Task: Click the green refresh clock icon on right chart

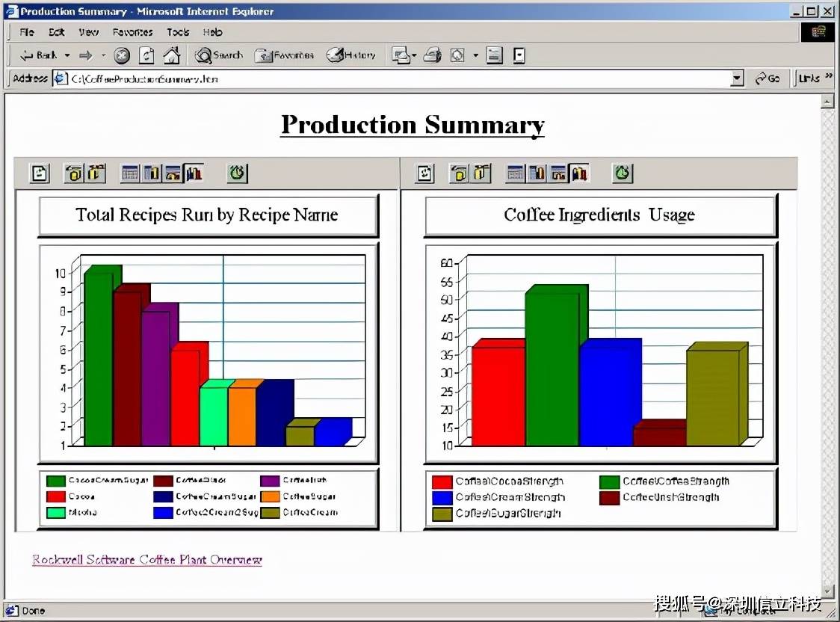Action: click(623, 173)
